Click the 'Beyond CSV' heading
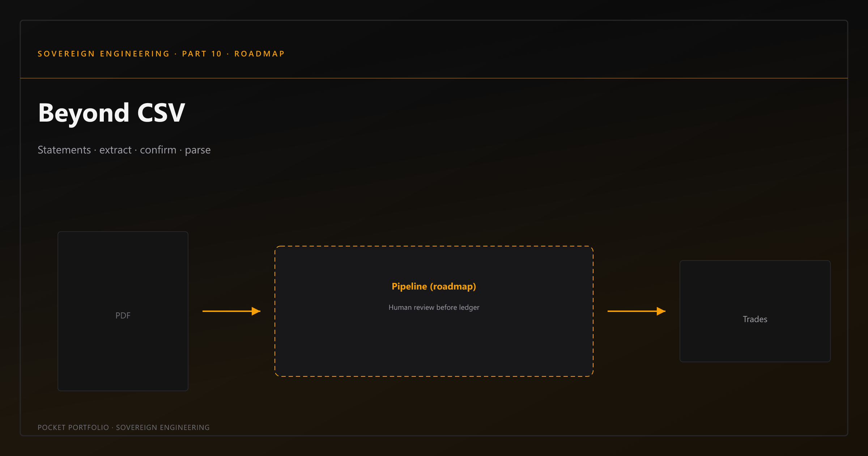The width and height of the screenshot is (868, 456). click(x=112, y=113)
